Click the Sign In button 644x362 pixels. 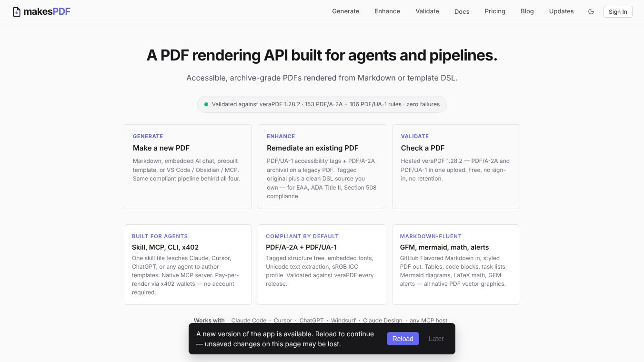coord(618,11)
